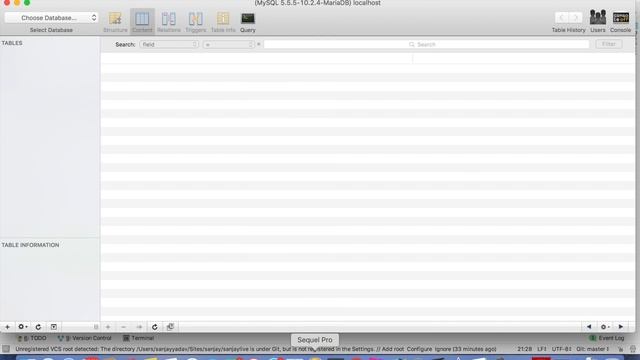
Task: Open the Relations view
Action: (x=169, y=22)
